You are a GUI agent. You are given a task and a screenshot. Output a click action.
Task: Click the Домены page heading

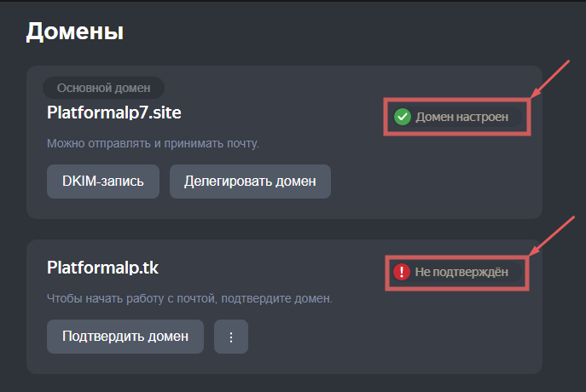coord(75,32)
